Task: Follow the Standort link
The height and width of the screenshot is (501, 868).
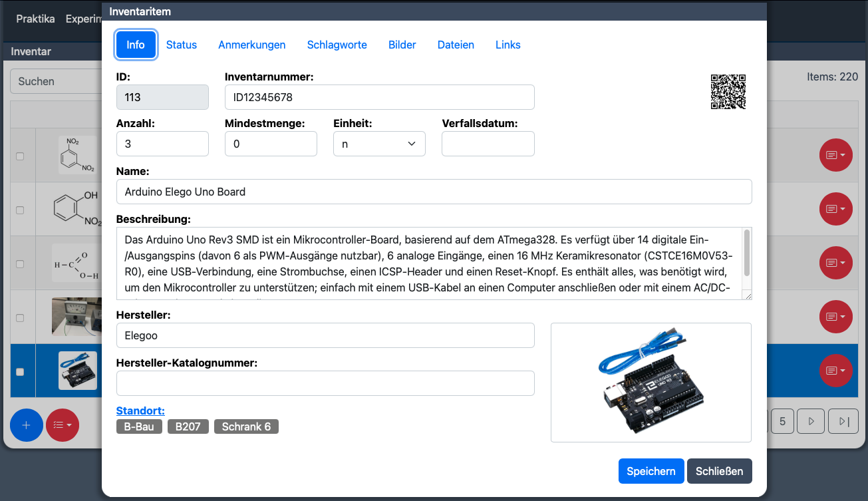Action: pyautogui.click(x=140, y=411)
